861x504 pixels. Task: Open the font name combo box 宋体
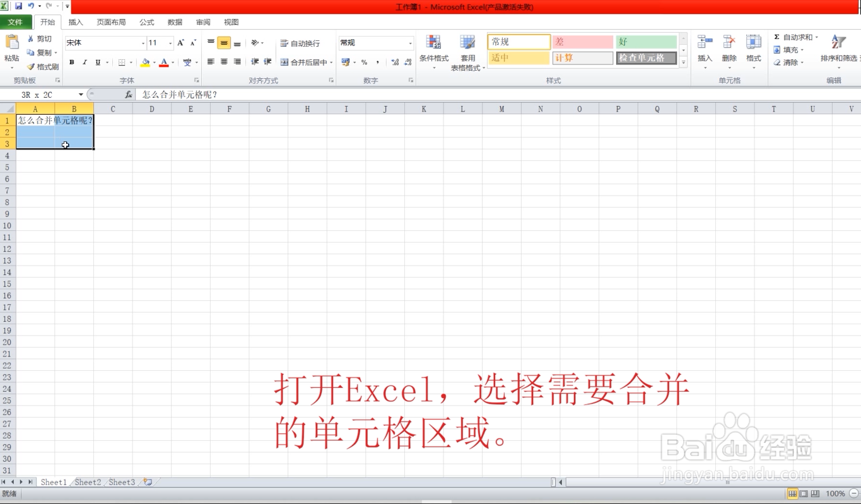click(105, 43)
